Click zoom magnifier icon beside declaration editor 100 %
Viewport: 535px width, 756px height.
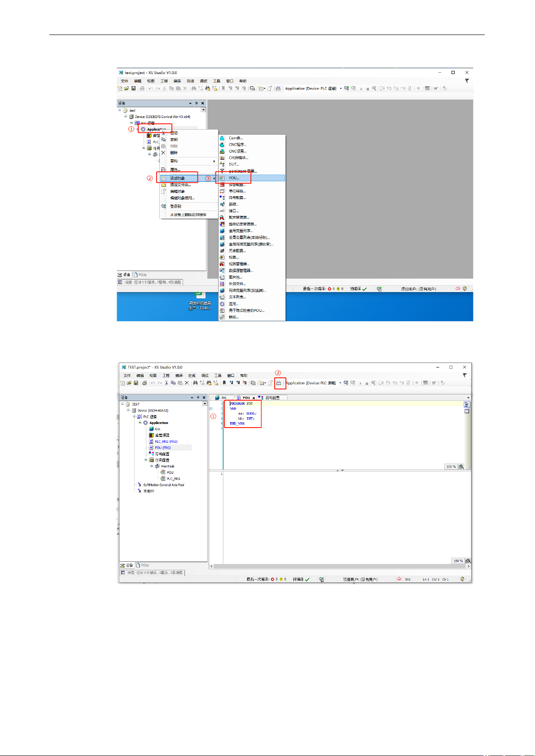[462, 467]
